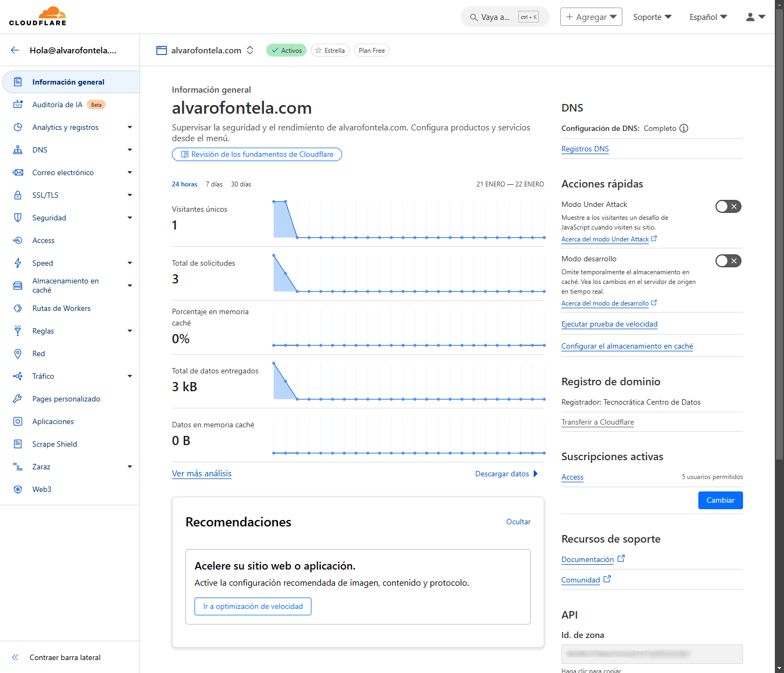This screenshot has width=784, height=673.
Task: Expand the Zaraz submenu arrow
Action: click(130, 467)
